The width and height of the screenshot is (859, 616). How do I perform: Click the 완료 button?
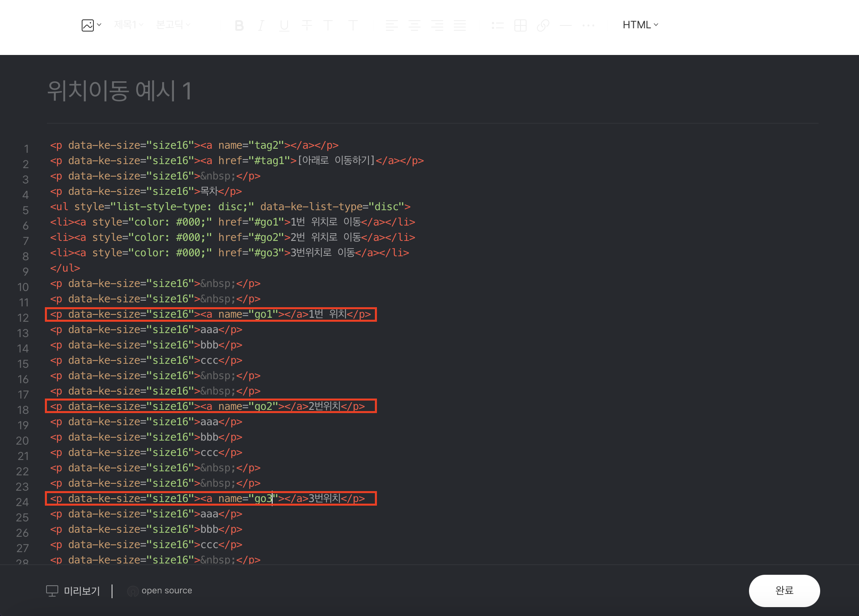(x=784, y=591)
